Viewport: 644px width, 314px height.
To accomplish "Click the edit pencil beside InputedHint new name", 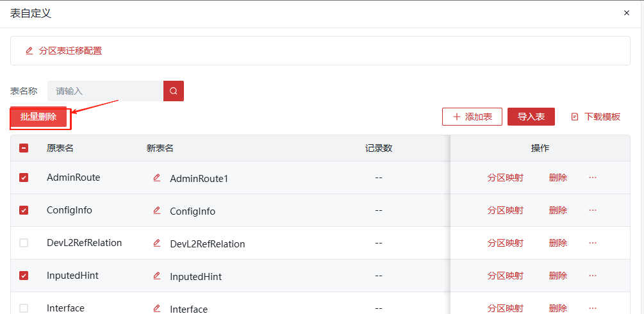I will pyautogui.click(x=157, y=276).
